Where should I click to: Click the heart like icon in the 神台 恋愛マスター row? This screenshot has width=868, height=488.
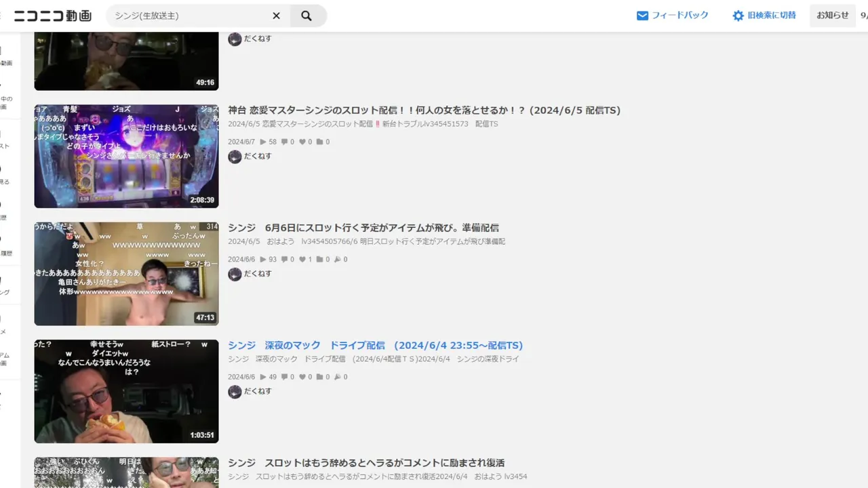(302, 142)
